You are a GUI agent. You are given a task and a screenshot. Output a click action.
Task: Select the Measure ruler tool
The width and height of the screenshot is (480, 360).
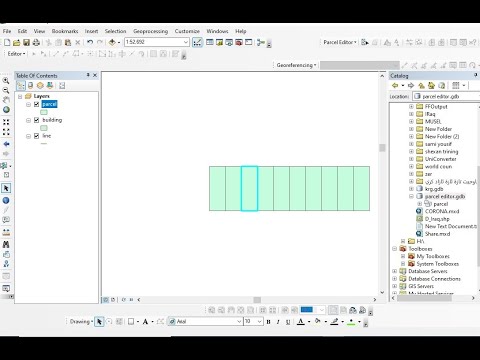click(x=6, y=232)
